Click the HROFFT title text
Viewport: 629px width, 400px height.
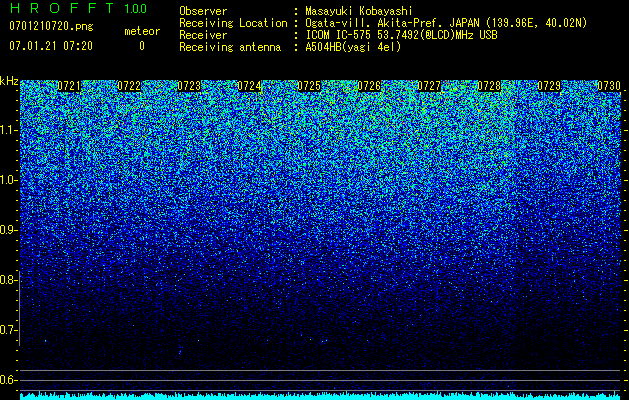62,8
